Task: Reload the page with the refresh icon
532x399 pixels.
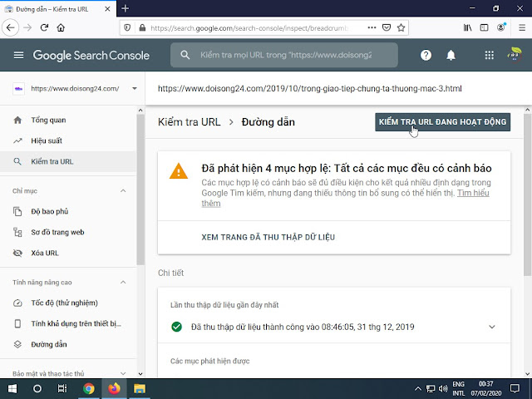Action: click(x=44, y=27)
